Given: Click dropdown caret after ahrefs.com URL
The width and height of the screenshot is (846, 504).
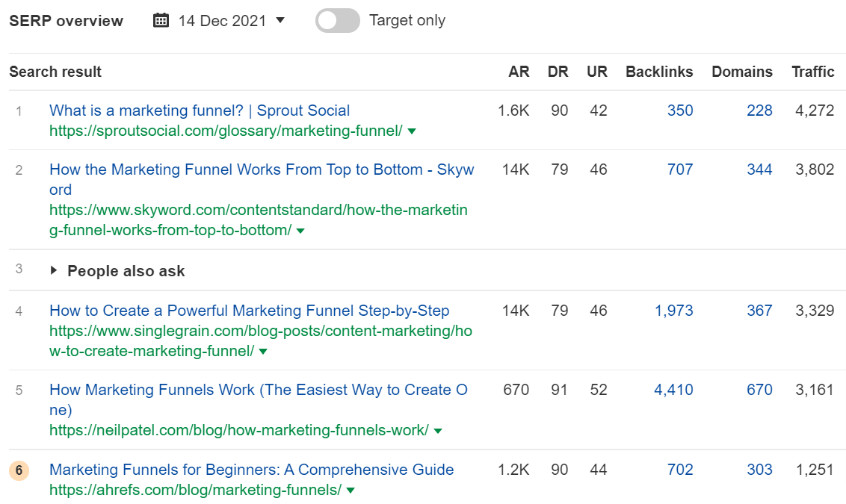Looking at the screenshot, I should pyautogui.click(x=351, y=491).
